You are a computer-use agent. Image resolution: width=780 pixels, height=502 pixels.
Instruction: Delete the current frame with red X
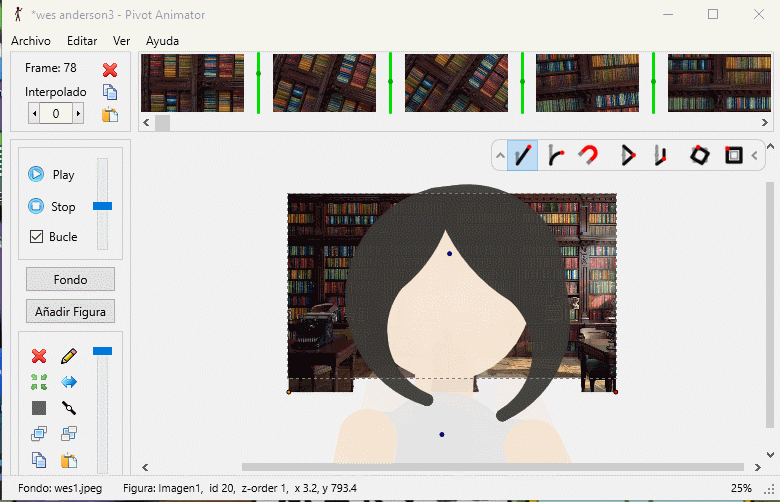pos(110,70)
